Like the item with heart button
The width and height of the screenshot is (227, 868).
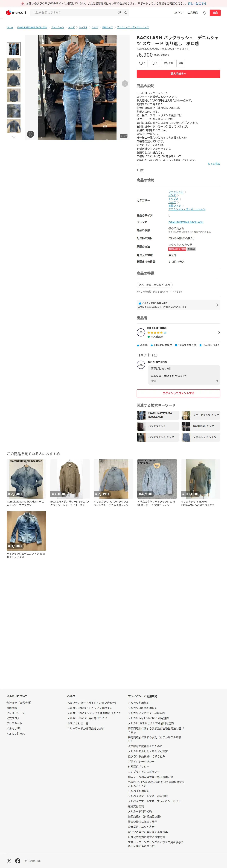[x=142, y=63]
